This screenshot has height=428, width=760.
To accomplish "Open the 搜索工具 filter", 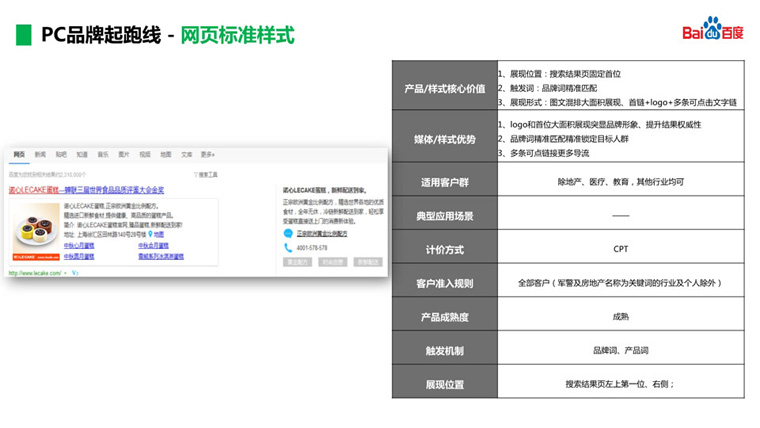I will point(206,174).
